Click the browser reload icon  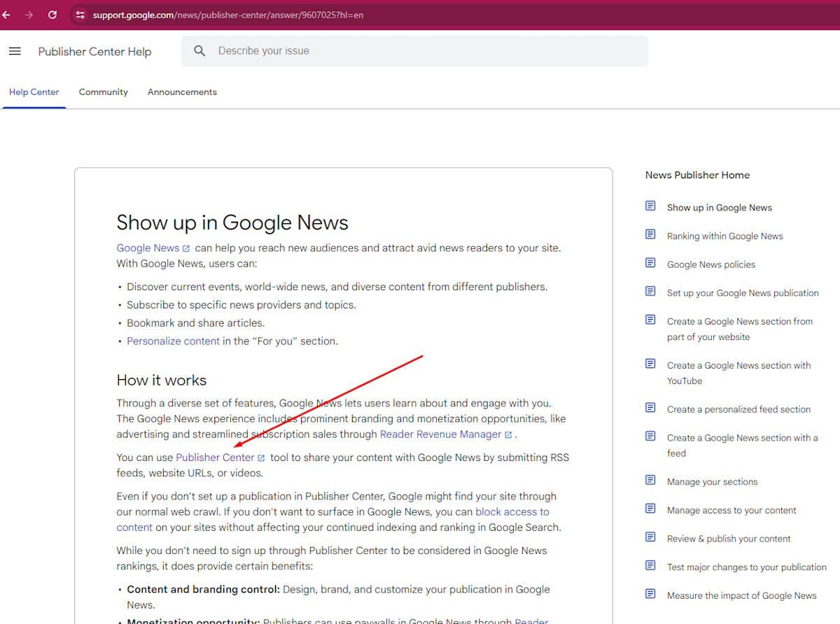tap(52, 15)
